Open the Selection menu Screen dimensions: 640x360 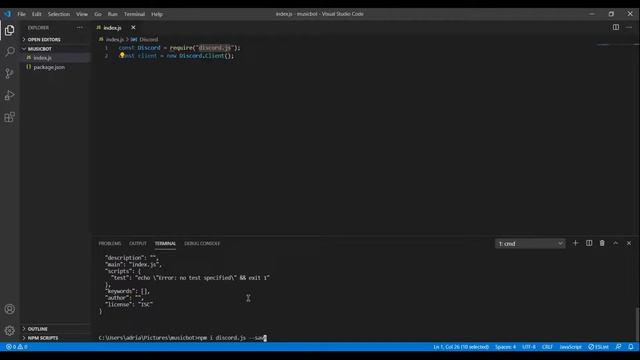(59, 14)
